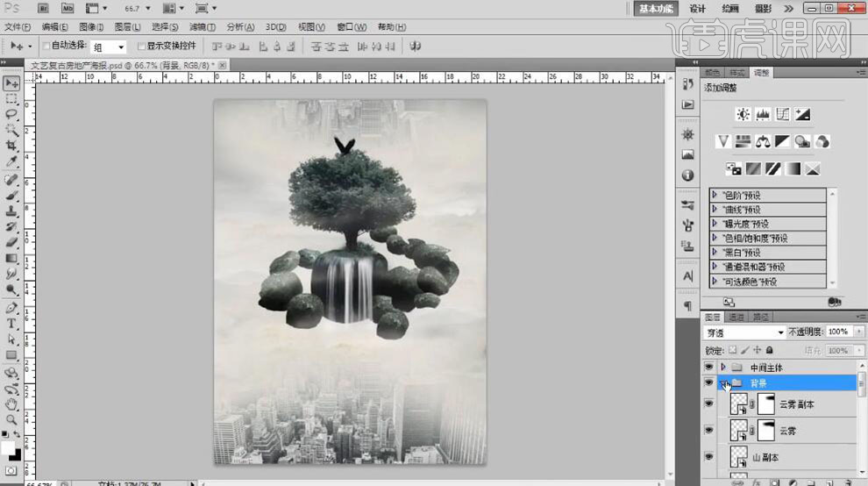Click the foreground color swatch
Image resolution: width=868 pixels, height=486 pixels.
8,447
